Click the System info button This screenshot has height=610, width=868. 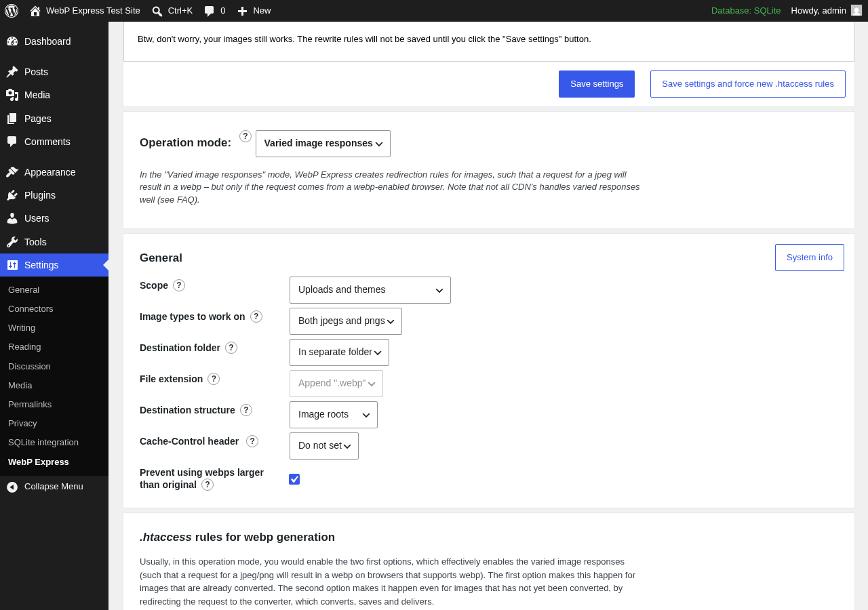810,258
